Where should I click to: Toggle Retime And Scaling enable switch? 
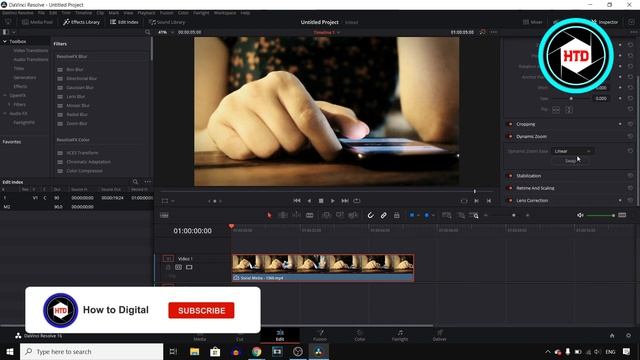(x=510, y=188)
